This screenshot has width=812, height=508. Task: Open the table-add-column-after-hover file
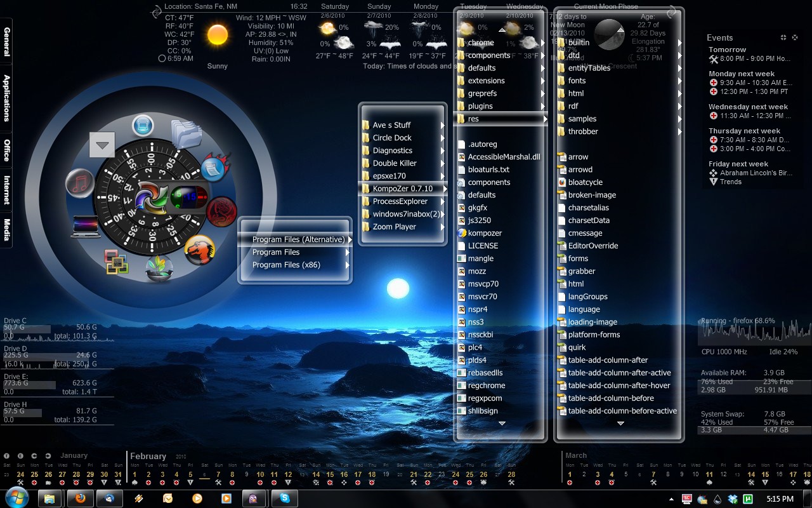pyautogui.click(x=615, y=385)
